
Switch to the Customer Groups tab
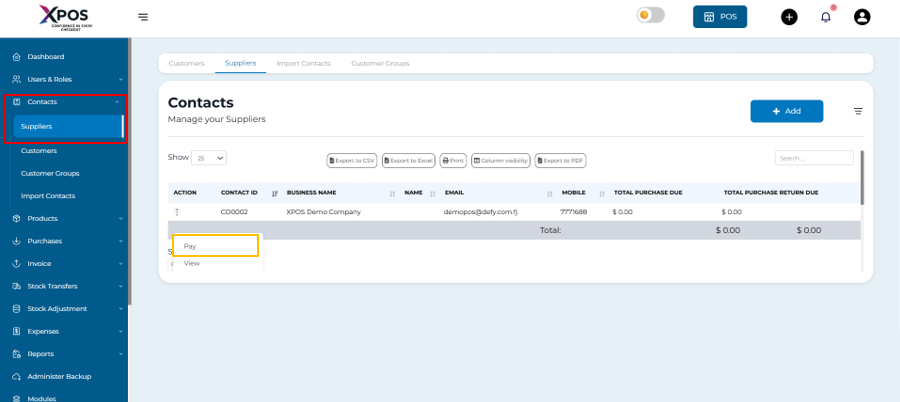point(380,63)
